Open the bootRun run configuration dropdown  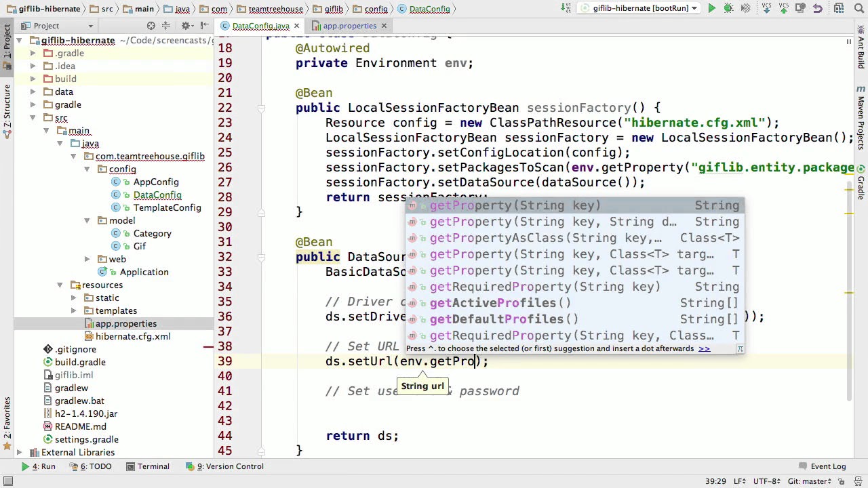tap(639, 8)
